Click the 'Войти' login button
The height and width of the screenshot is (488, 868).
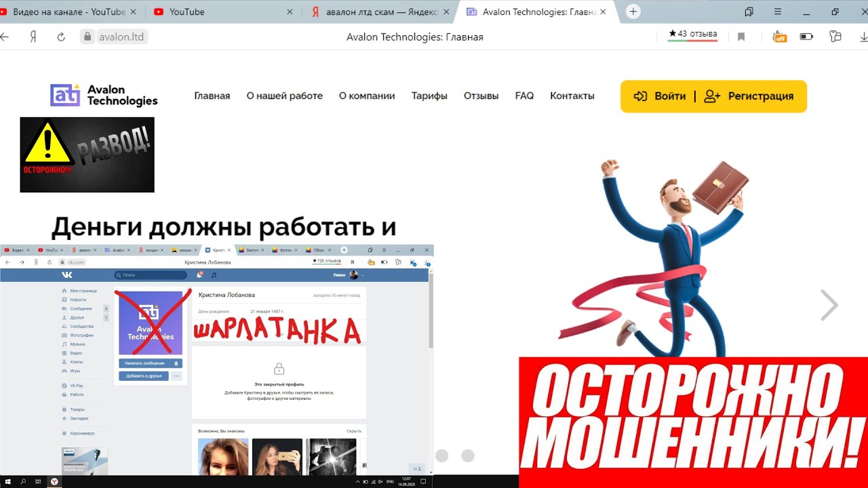click(660, 96)
